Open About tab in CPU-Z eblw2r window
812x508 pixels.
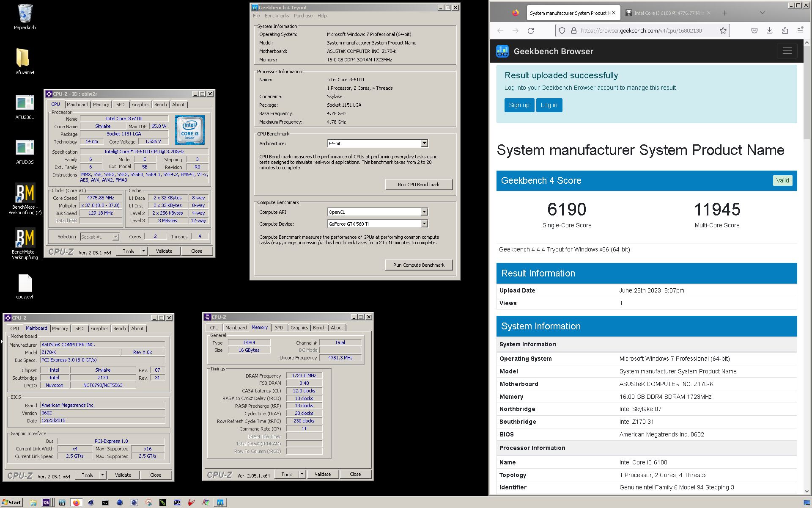[178, 105]
